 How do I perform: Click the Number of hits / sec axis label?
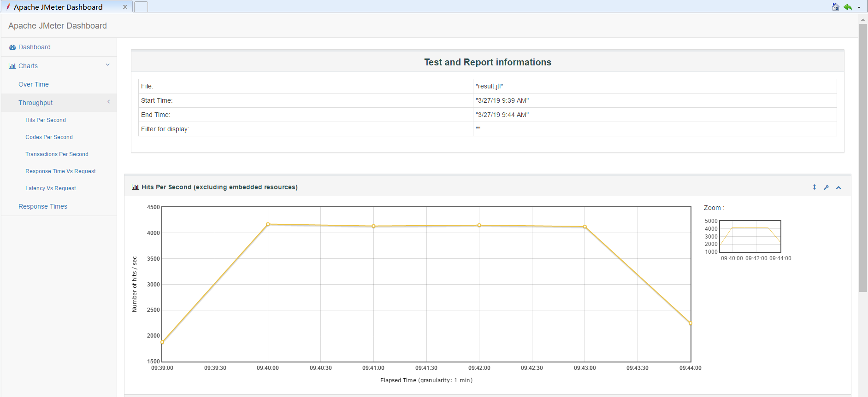tap(135, 284)
